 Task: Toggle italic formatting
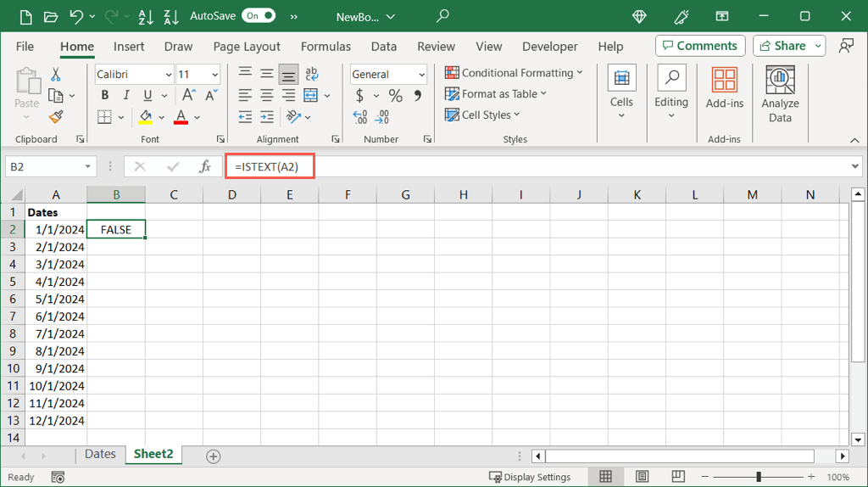(126, 96)
